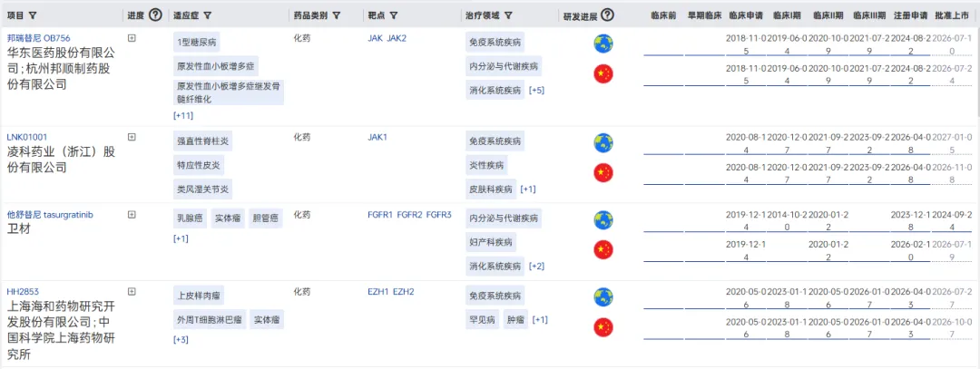The image size is (980, 369).
Task: Show the +11 more indications for 邦瑞替尼
Action: 182,116
